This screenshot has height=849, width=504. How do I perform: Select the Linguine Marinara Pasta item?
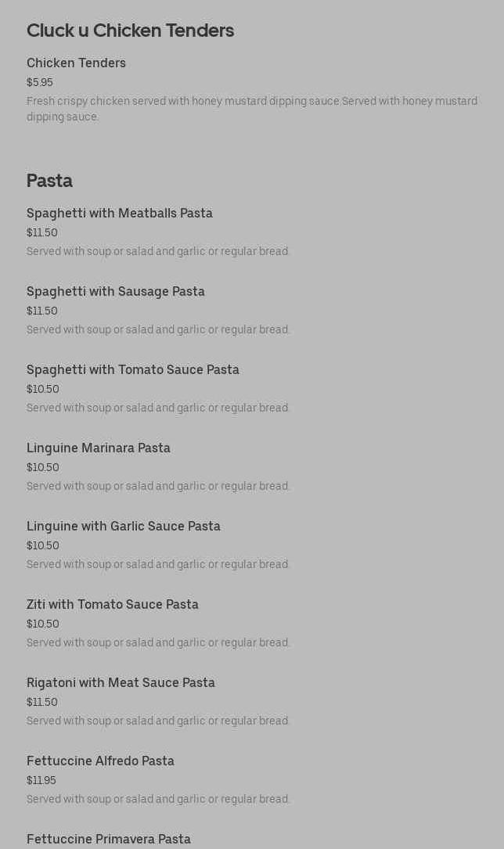(98, 448)
